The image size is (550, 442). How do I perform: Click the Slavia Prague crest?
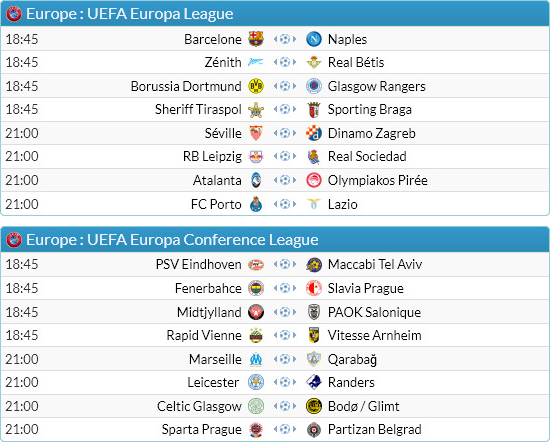[314, 288]
